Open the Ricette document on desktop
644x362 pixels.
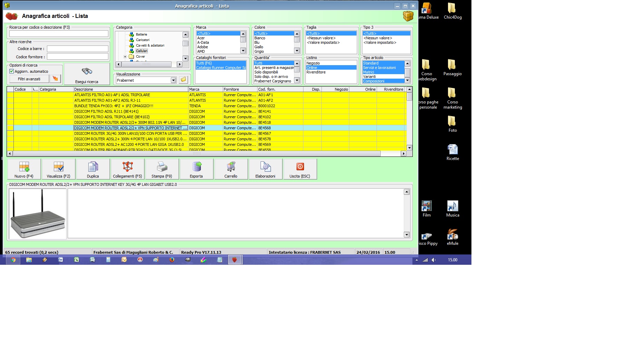coord(452,152)
